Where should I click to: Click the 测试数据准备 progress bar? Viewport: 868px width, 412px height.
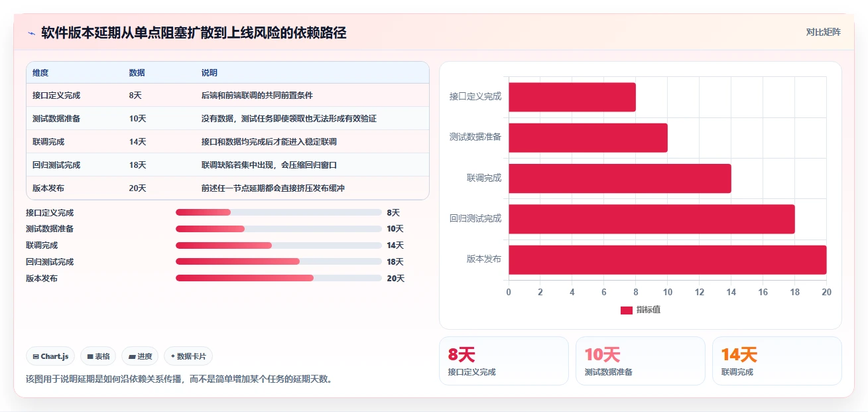pyautogui.click(x=279, y=229)
